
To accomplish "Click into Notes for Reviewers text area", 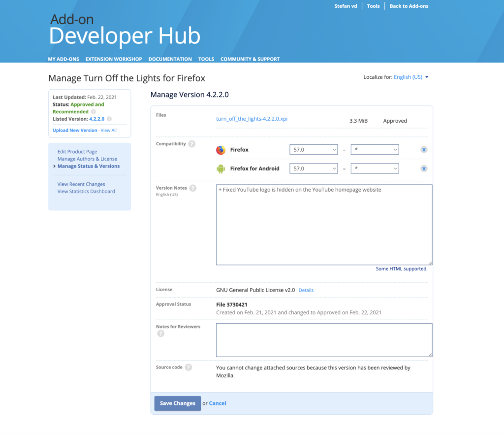I will [x=324, y=340].
